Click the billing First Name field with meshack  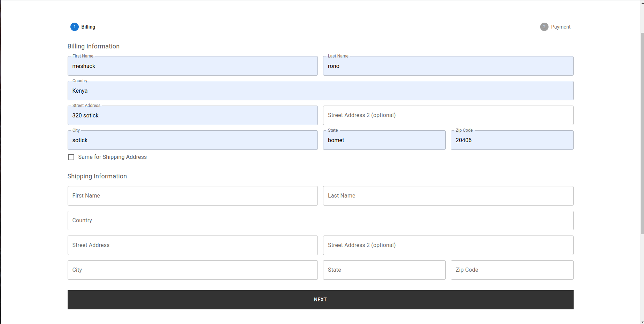192,66
